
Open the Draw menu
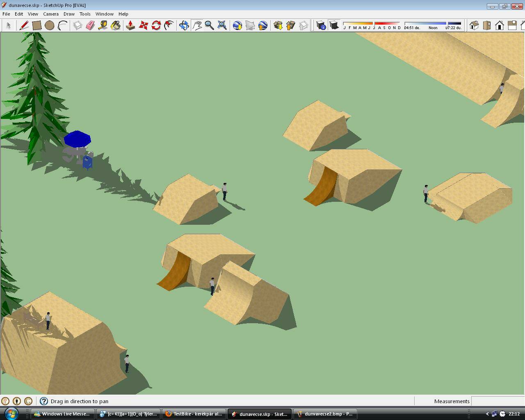pyautogui.click(x=69, y=14)
